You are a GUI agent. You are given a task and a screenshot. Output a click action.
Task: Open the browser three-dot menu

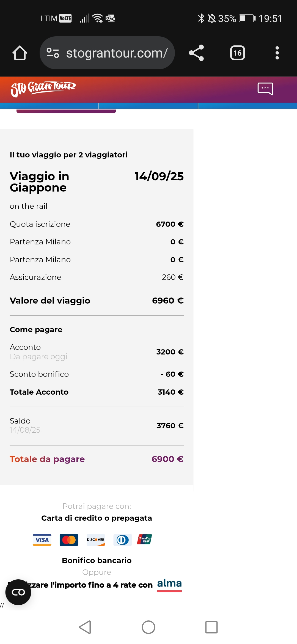(x=277, y=53)
